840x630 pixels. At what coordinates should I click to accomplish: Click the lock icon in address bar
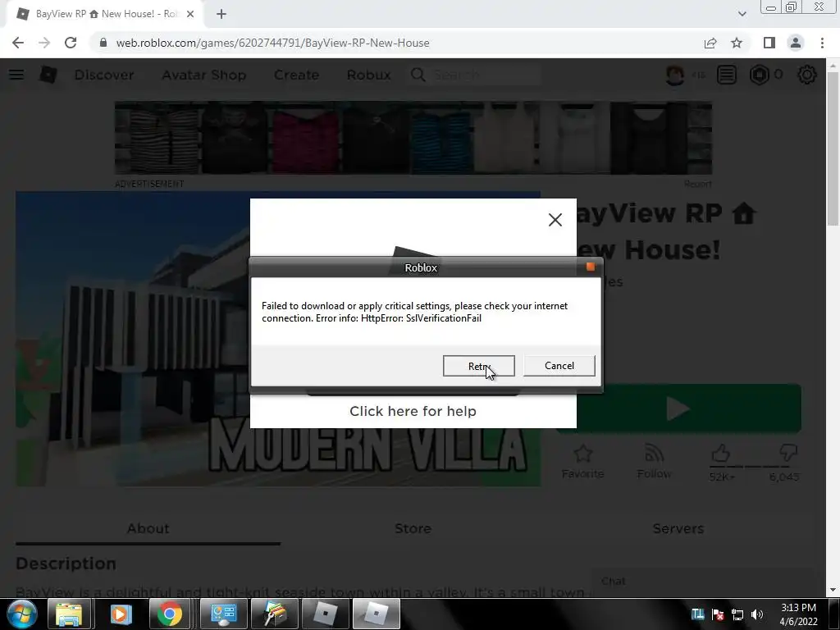pyautogui.click(x=103, y=43)
